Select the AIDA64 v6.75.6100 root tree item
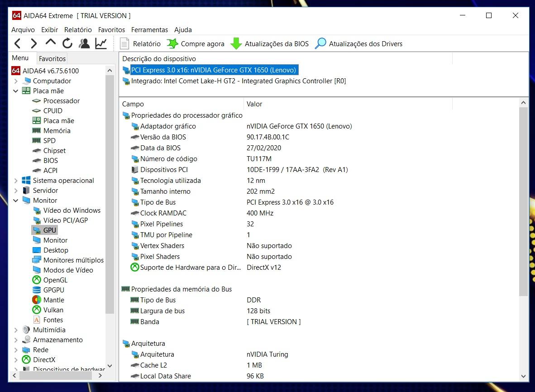 [45, 71]
